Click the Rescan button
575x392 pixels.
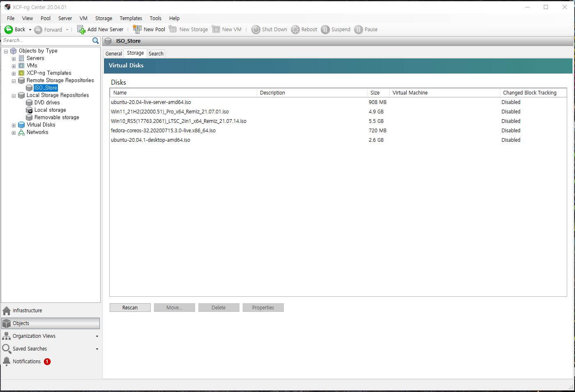coord(130,308)
